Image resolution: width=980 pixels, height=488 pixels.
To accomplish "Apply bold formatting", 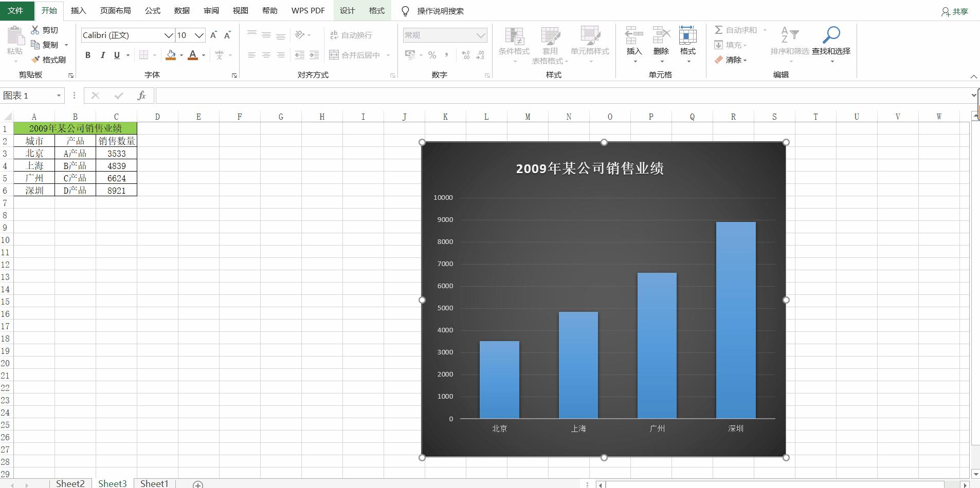I will pyautogui.click(x=87, y=55).
